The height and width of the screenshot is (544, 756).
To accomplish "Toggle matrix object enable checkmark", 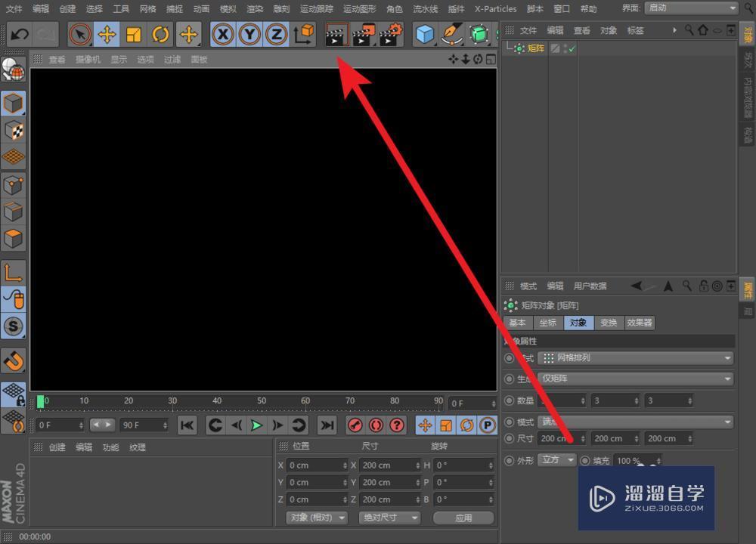I will 572,48.
